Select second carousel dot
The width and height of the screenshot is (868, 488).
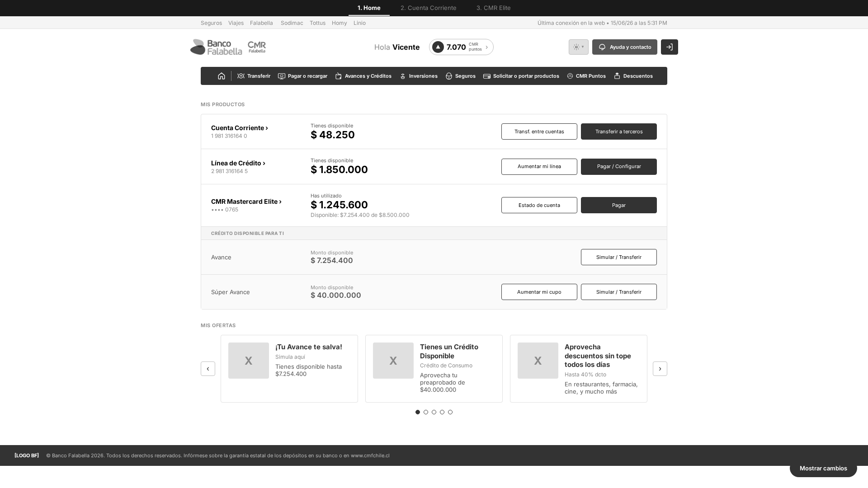tap(426, 412)
